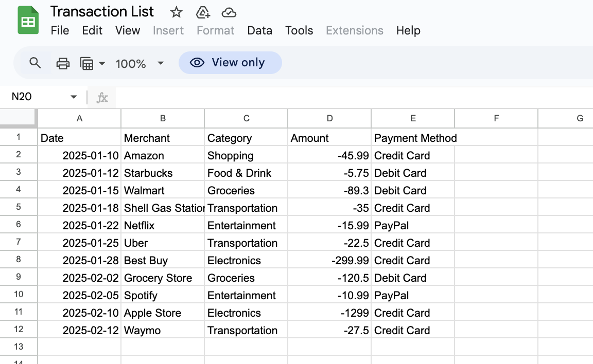The width and height of the screenshot is (593, 364).
Task: Select the Shell Gas Station cell
Action: [163, 208]
